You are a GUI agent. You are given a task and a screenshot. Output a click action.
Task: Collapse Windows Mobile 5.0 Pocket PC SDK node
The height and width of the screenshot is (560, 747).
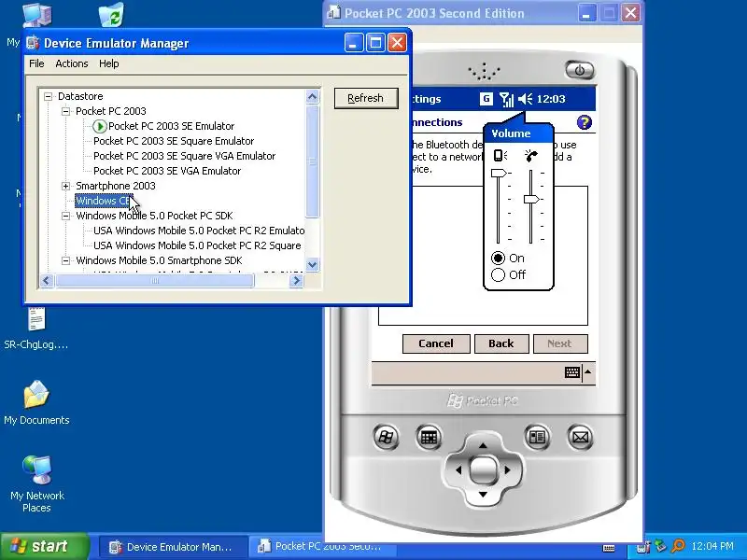65,216
